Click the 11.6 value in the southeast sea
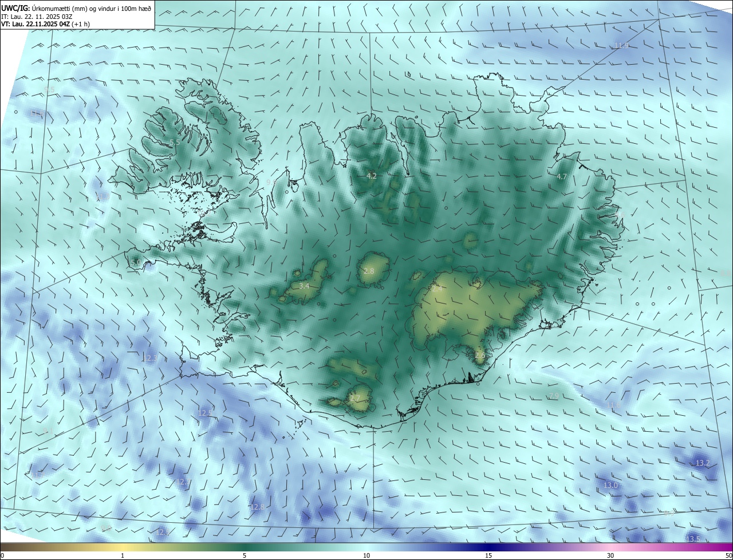The height and width of the screenshot is (560, 733). click(613, 405)
